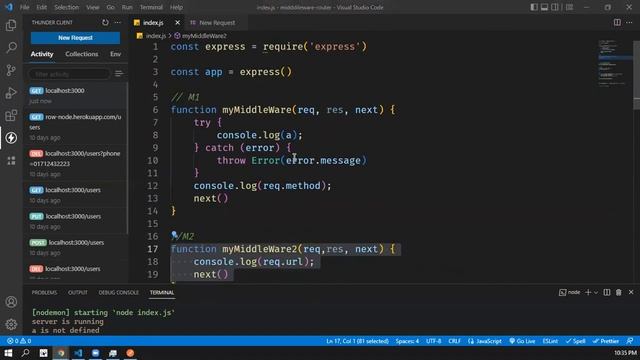Open Windows Start menu on taskbar
Viewport: 640px width, 360px height.
click(8, 353)
